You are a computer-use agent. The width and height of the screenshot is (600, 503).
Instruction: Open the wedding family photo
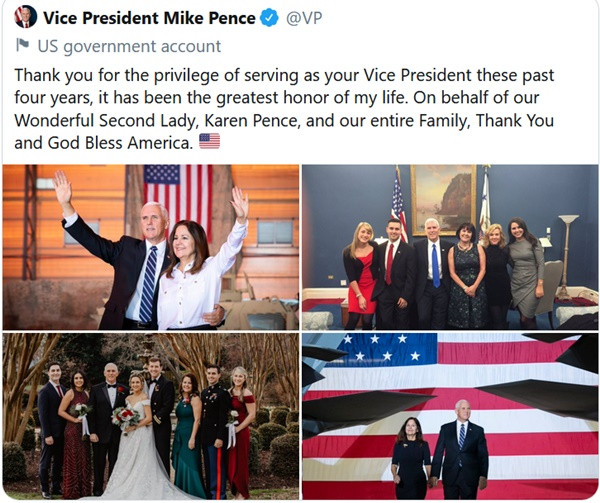(x=150, y=416)
